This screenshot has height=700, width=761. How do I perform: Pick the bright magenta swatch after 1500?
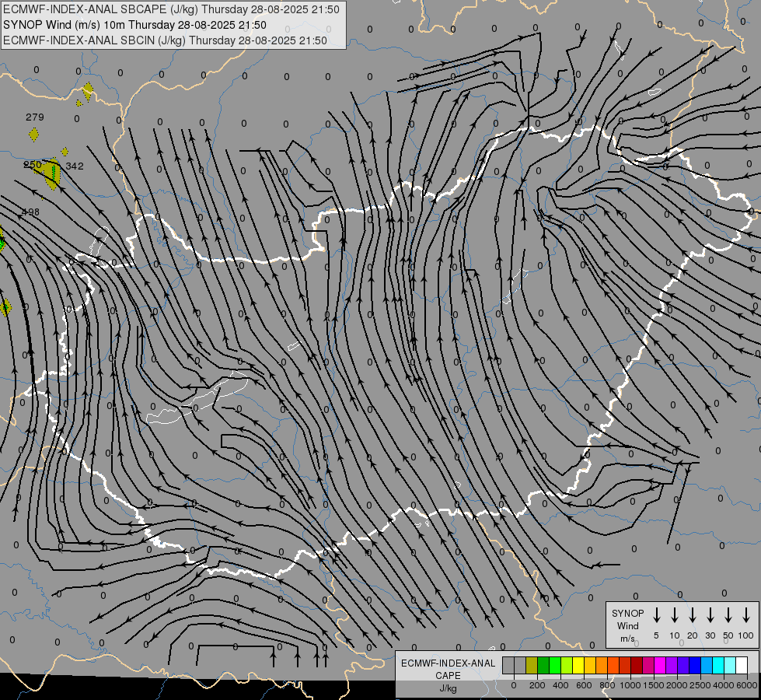click(660, 665)
